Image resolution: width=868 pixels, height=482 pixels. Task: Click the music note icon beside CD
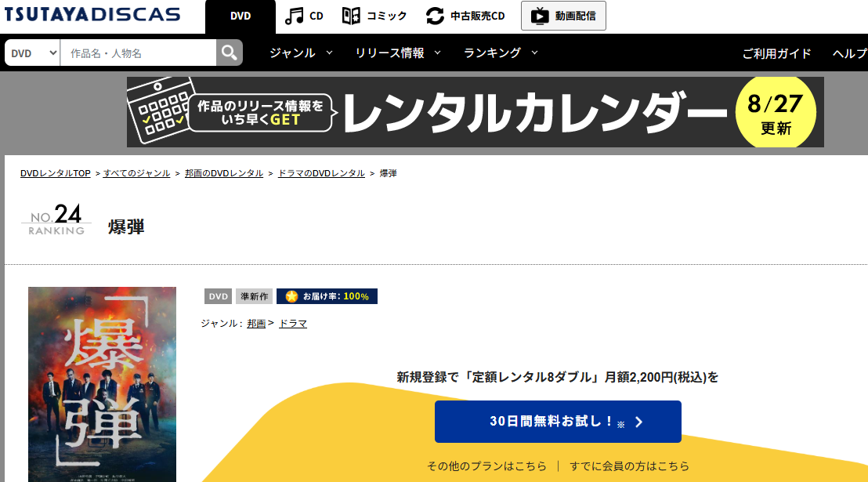[294, 16]
